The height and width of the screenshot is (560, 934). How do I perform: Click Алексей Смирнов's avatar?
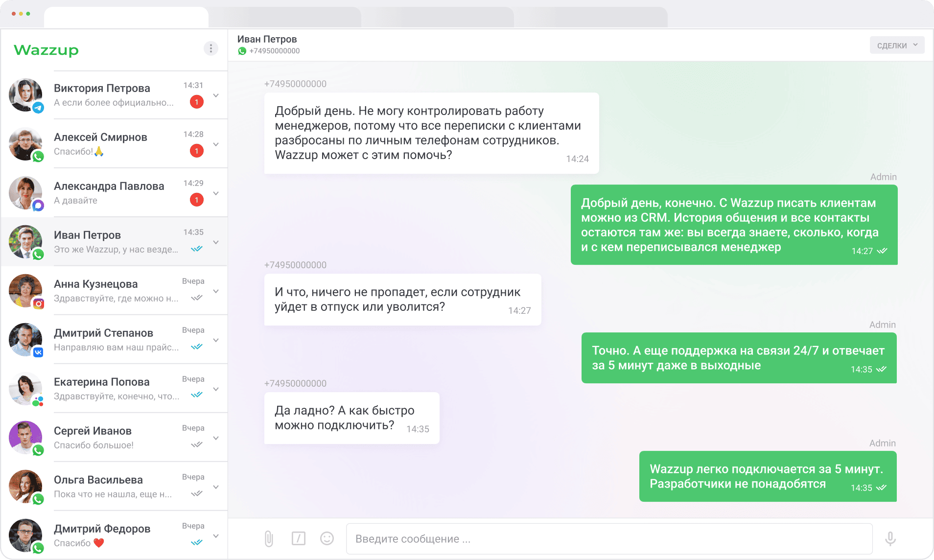25,144
